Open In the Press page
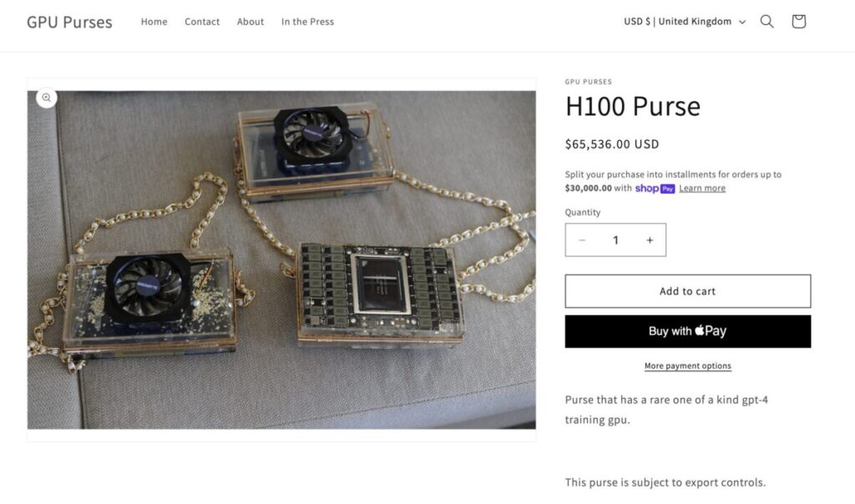The width and height of the screenshot is (855, 504). pyautogui.click(x=307, y=22)
